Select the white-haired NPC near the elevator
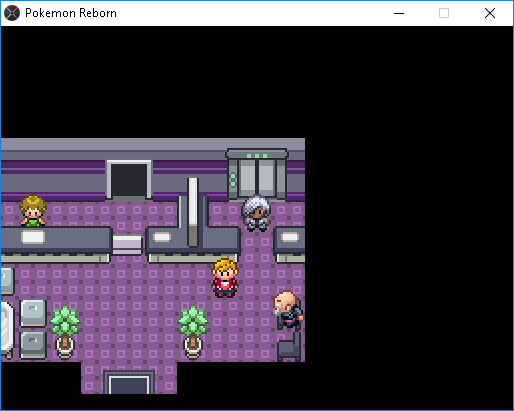Screen dimensions: 514x411 tap(256, 213)
